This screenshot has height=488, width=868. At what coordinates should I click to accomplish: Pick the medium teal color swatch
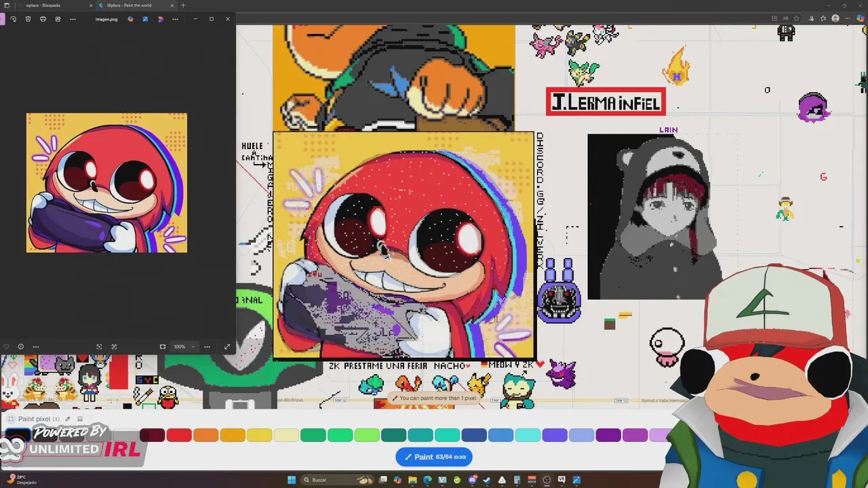(420, 435)
